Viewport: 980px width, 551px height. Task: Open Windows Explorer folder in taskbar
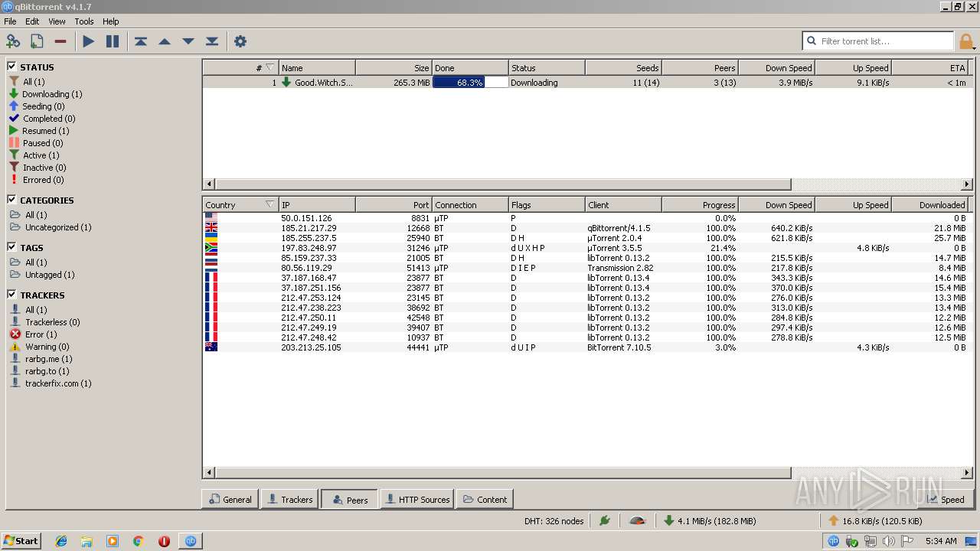tap(87, 540)
